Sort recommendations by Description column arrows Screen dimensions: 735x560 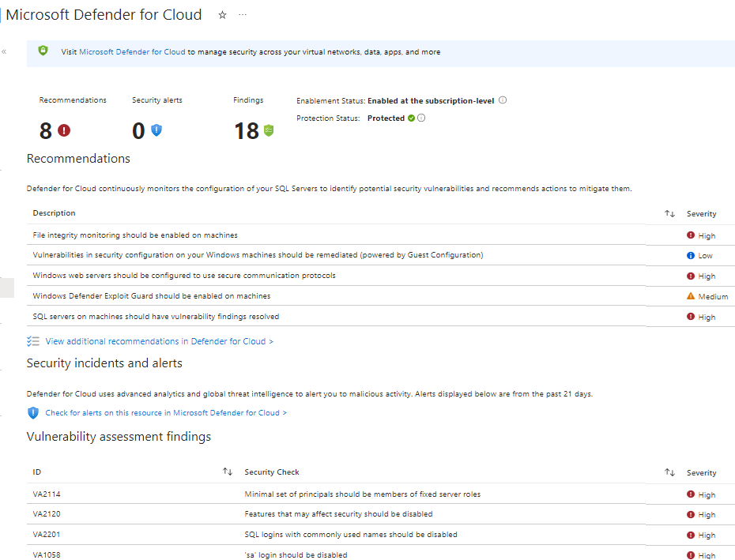669,213
